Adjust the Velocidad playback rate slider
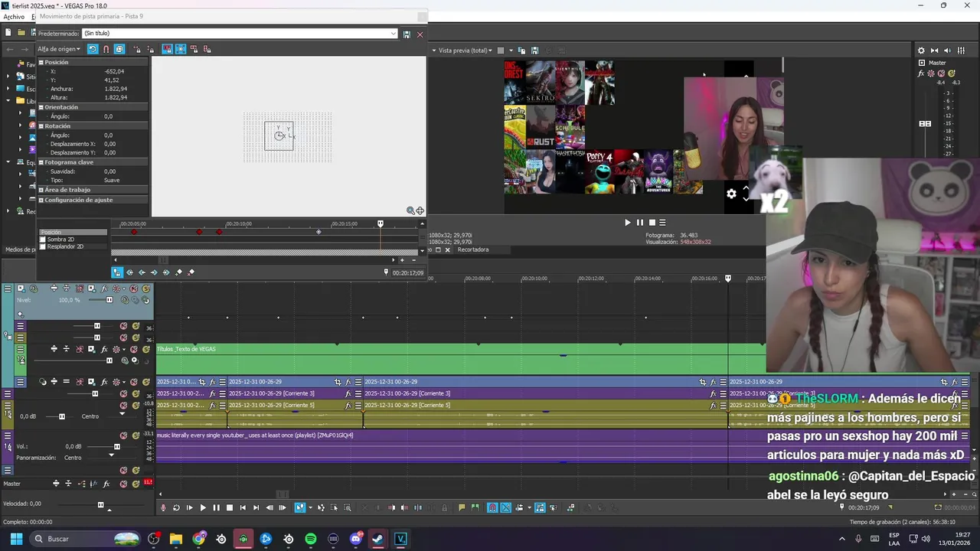The height and width of the screenshot is (551, 980). pyautogui.click(x=100, y=504)
